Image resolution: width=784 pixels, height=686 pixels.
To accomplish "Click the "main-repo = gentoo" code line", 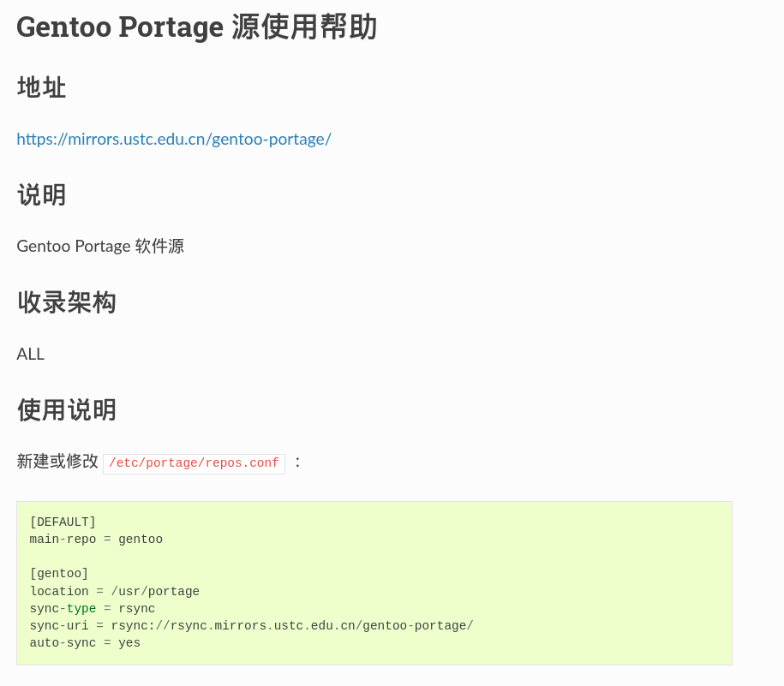I will [96, 540].
